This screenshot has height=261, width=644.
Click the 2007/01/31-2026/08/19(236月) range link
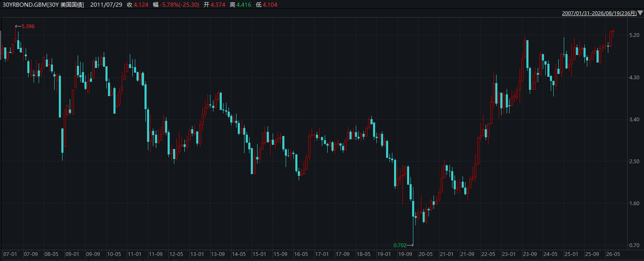tap(599, 13)
